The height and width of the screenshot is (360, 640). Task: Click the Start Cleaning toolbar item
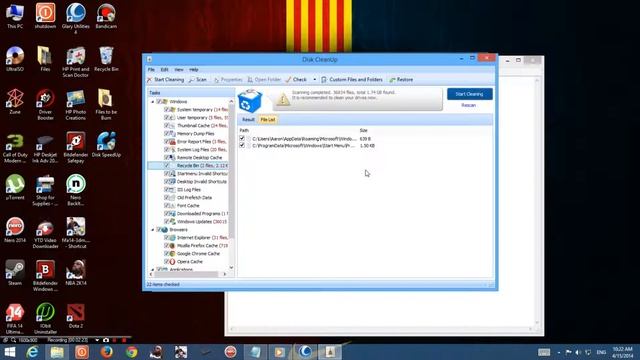165,80
